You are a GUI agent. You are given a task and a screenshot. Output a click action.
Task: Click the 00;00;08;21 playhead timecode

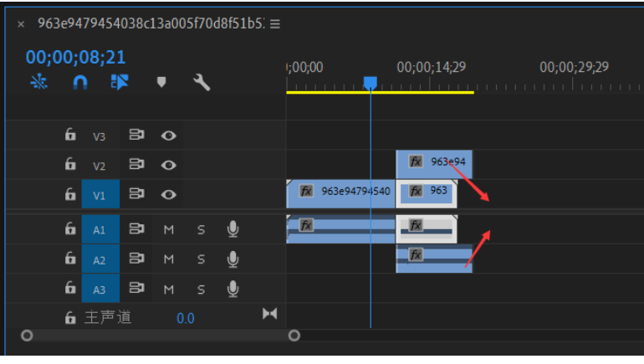[x=75, y=57]
